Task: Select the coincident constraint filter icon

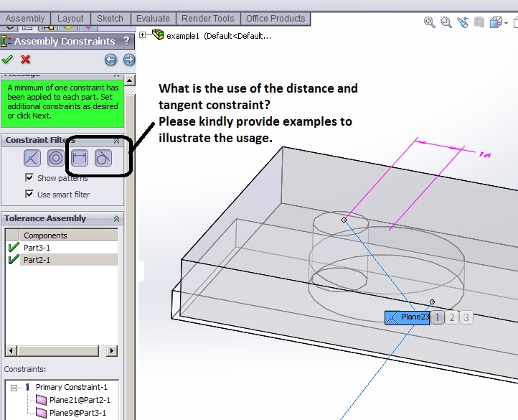Action: pyautogui.click(x=32, y=158)
